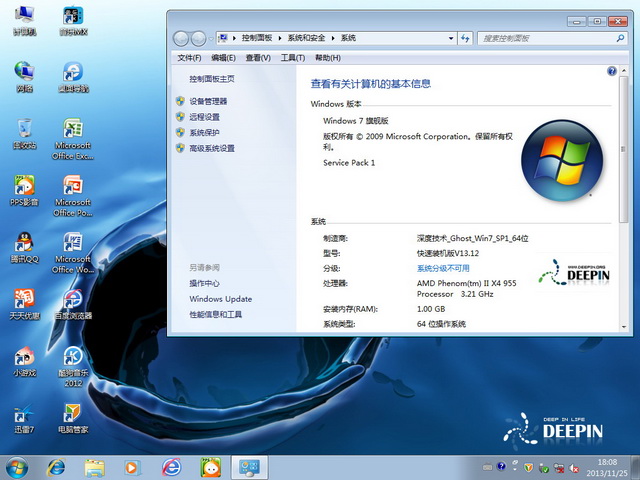Launch the PPS影音 desktop shortcut
640x480 pixels.
coord(24,190)
